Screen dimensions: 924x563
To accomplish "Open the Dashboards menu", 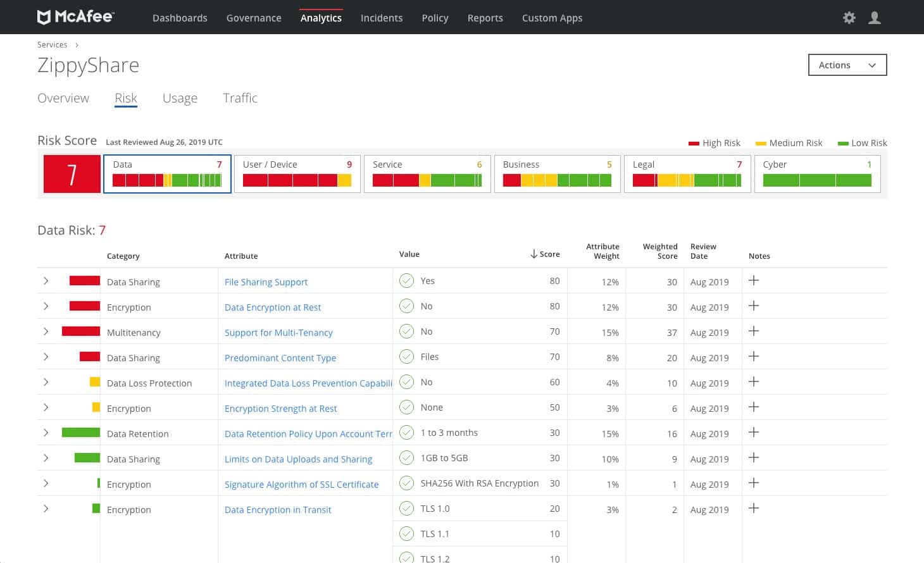I will pyautogui.click(x=180, y=18).
